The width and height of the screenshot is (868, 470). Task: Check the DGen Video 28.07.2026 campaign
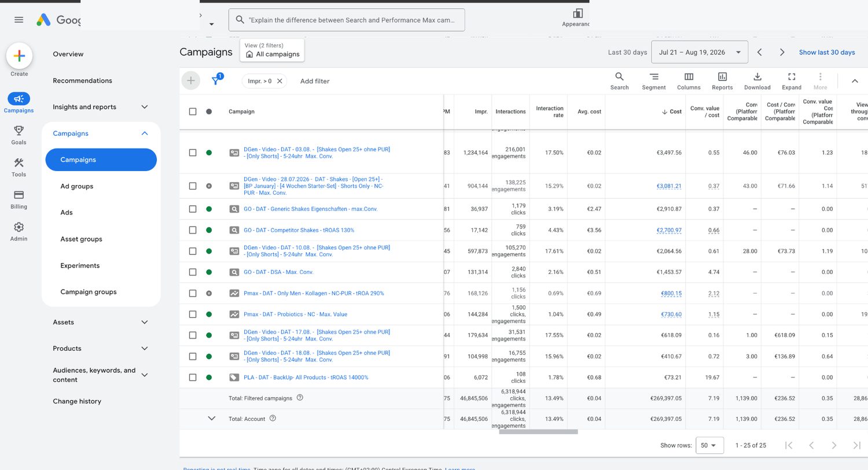click(193, 186)
